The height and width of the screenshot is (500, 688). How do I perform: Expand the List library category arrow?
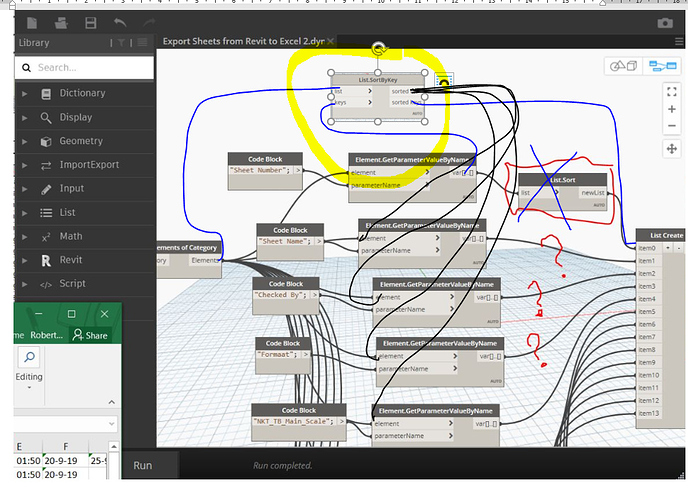pos(25,213)
